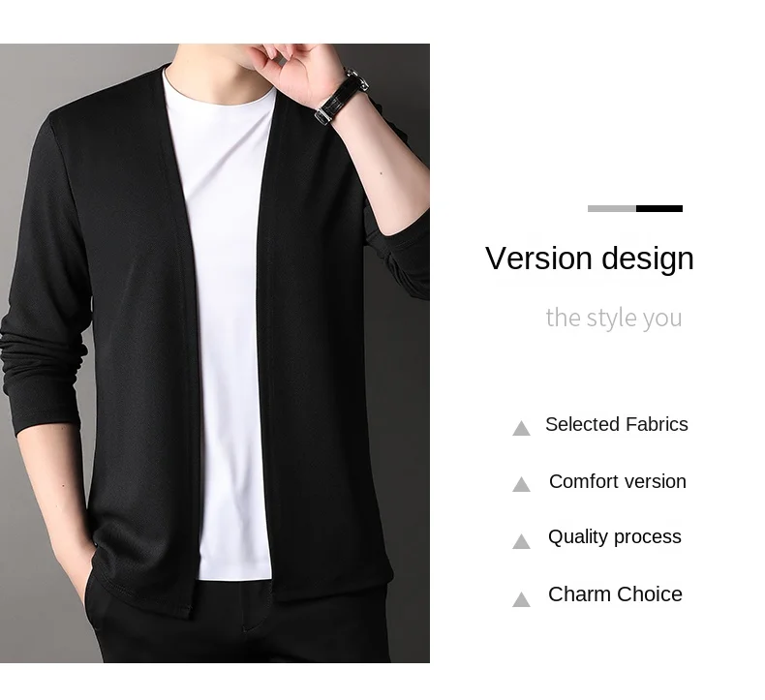Click the Charm Choice label
765x700 pixels.
pos(615,594)
